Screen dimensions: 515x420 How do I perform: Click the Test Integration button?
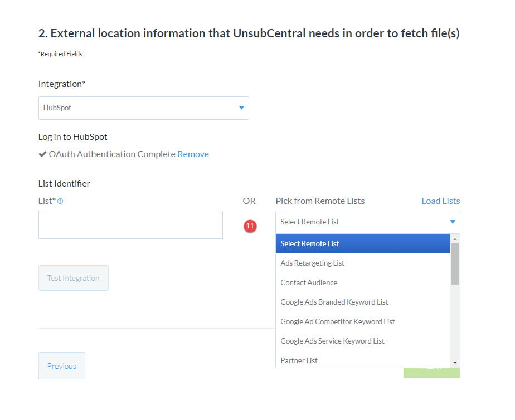73,278
